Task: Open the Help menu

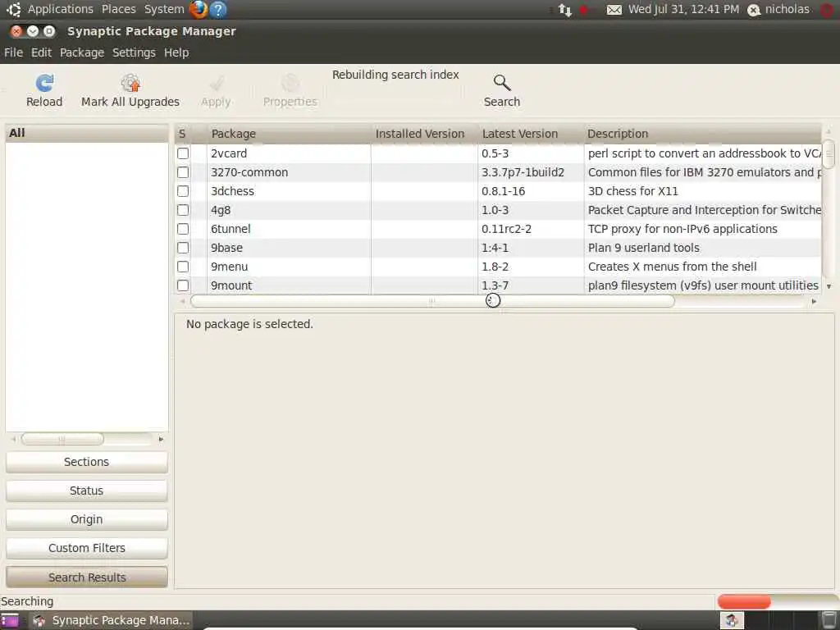Action: point(176,52)
